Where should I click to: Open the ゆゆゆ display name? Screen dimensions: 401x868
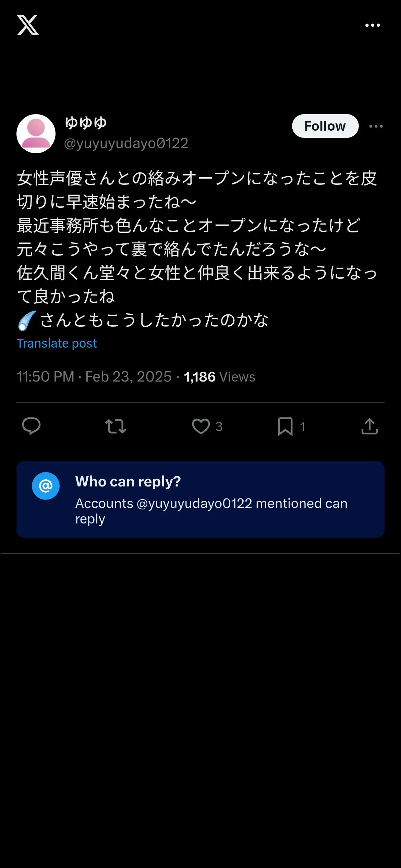(86, 123)
